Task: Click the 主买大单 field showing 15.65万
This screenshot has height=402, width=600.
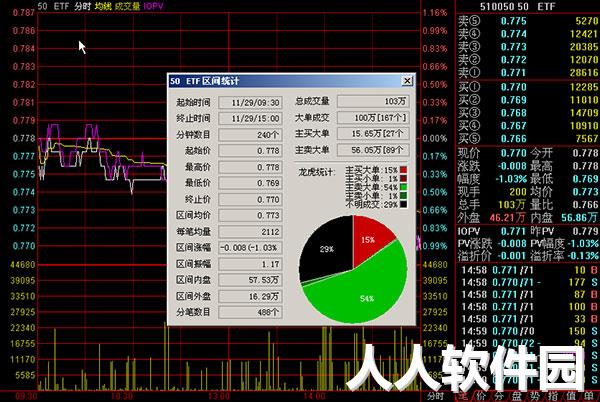Action: click(373, 133)
